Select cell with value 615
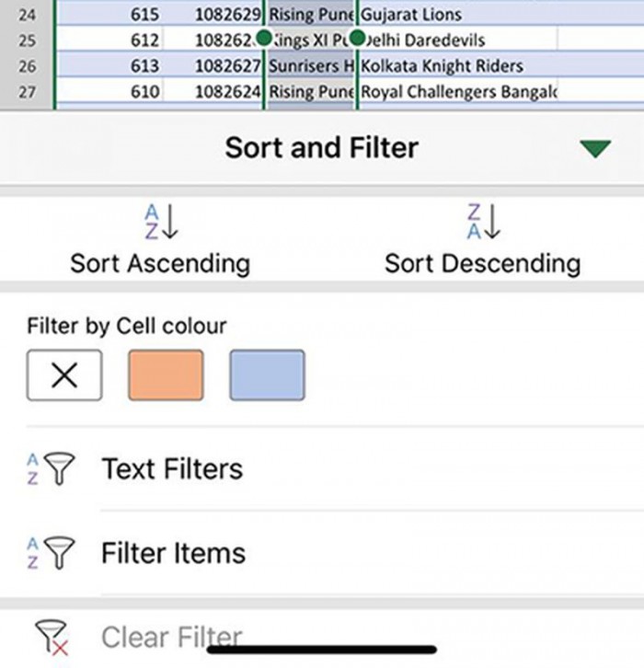Image resolution: width=644 pixels, height=668 pixels. pos(109,15)
